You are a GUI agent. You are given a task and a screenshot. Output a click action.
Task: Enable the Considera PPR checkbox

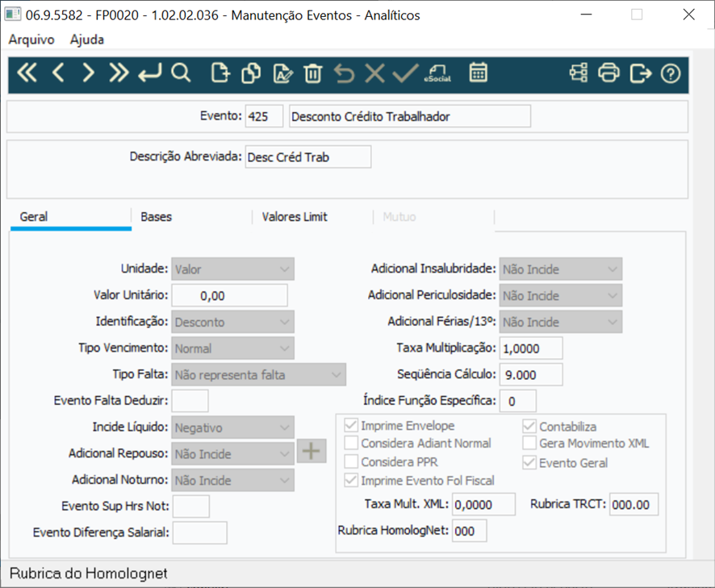pyautogui.click(x=351, y=461)
